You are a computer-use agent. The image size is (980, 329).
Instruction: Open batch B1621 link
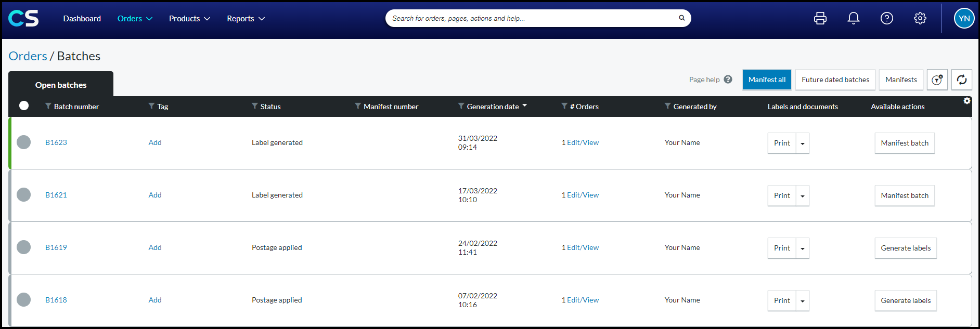[x=56, y=195]
